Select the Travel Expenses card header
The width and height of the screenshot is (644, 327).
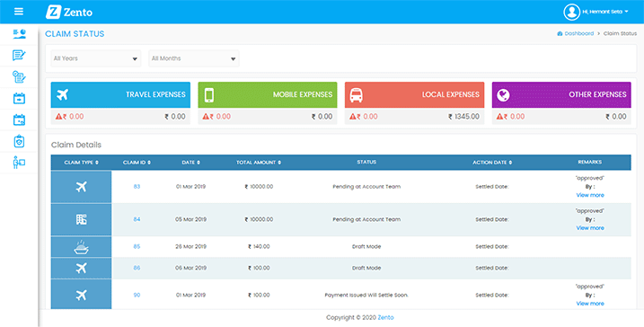[120, 95]
